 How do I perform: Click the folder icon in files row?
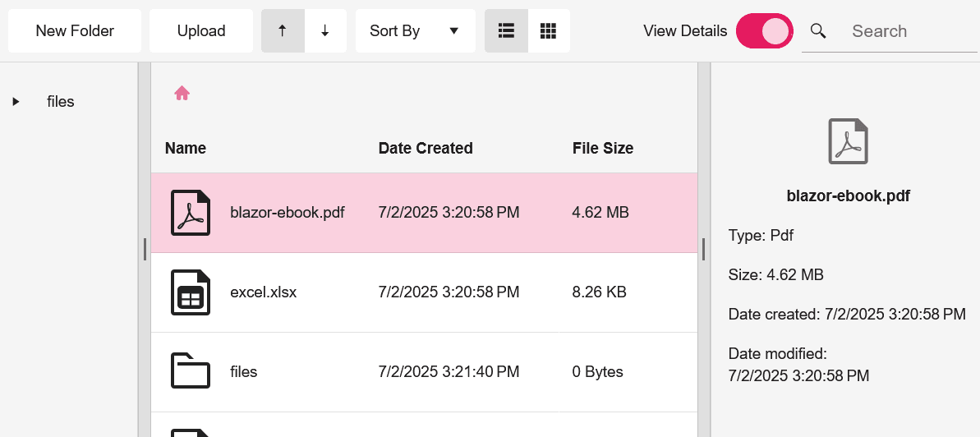coord(191,371)
